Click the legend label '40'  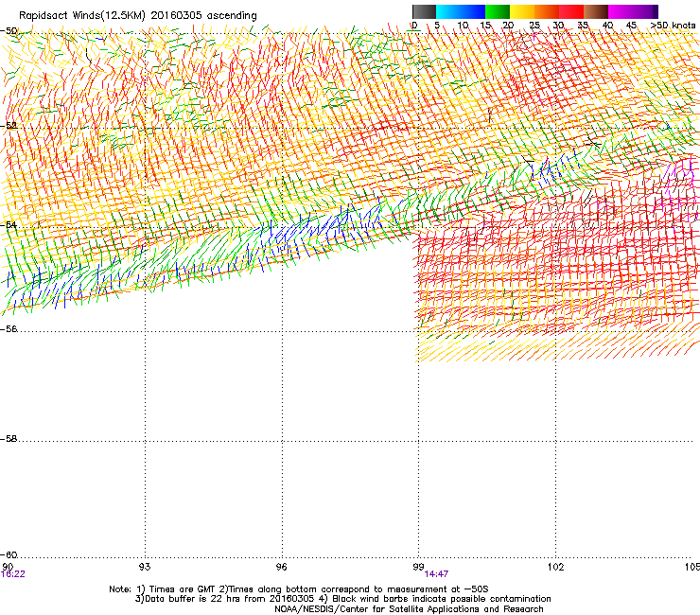(x=607, y=26)
